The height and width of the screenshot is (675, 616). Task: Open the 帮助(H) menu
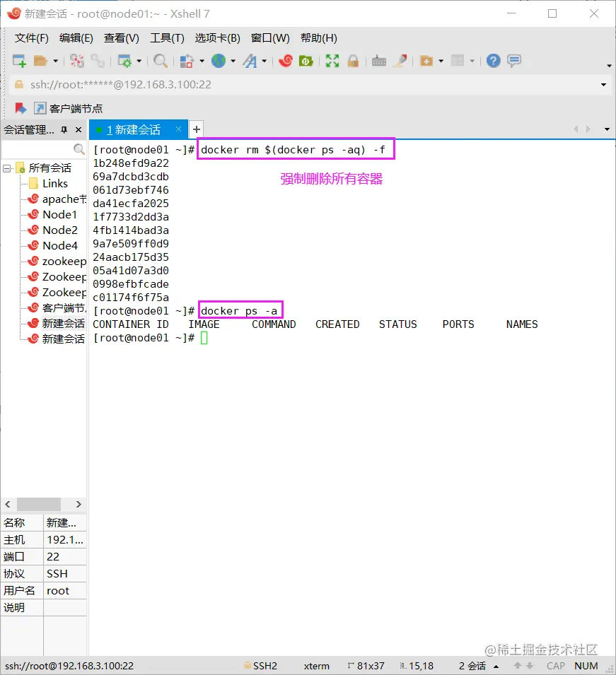coord(319,38)
